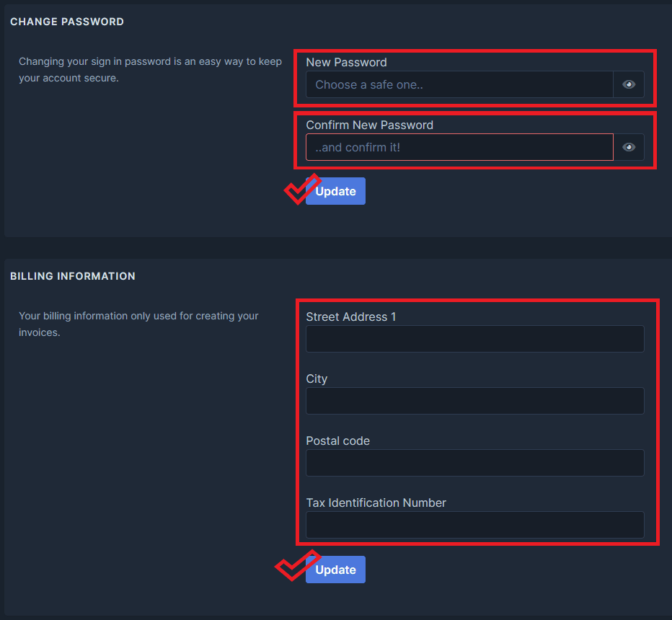Submit the new password with Update
This screenshot has width=672, height=620.
coord(335,191)
